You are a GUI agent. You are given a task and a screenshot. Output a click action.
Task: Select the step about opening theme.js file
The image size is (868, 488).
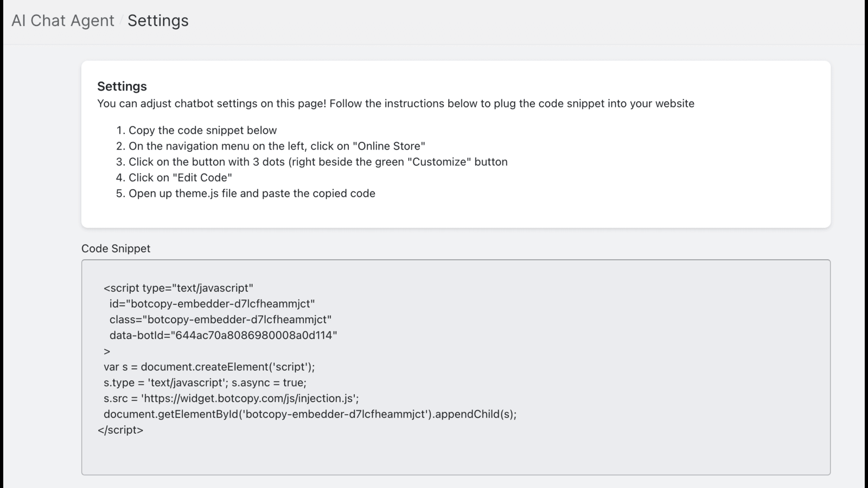click(x=252, y=193)
